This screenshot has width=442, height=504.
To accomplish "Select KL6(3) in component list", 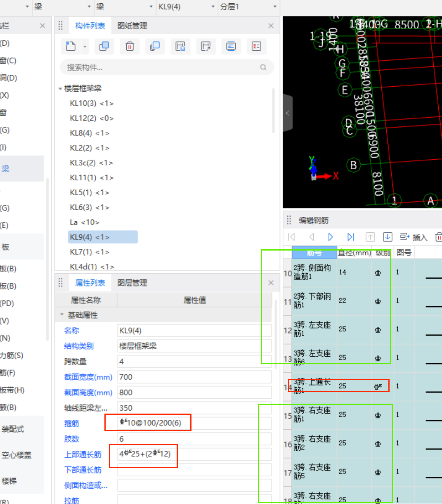I will click(90, 207).
